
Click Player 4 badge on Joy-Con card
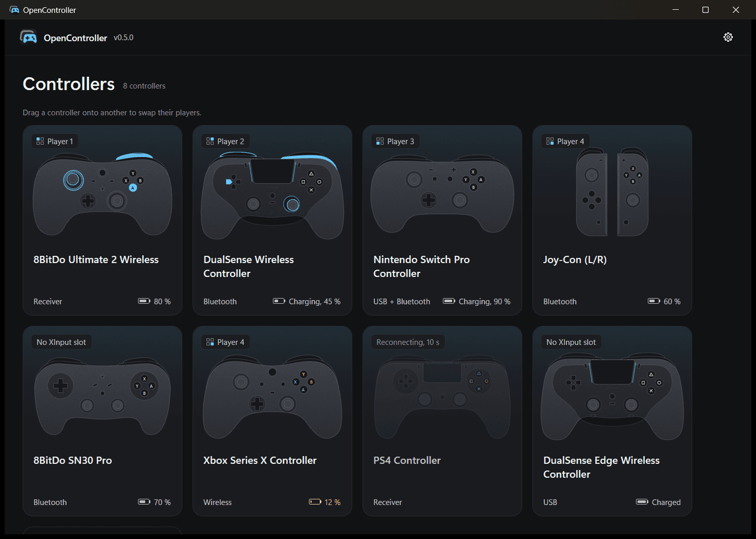tap(565, 141)
